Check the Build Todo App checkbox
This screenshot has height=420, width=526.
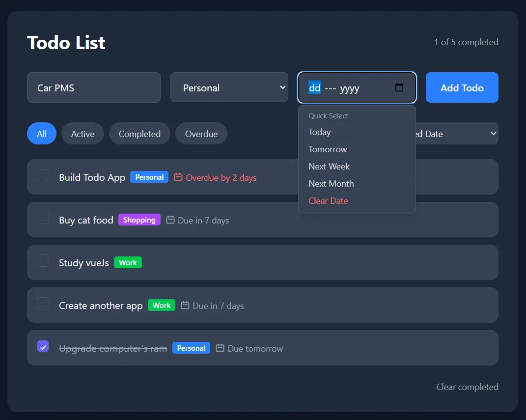click(x=43, y=175)
